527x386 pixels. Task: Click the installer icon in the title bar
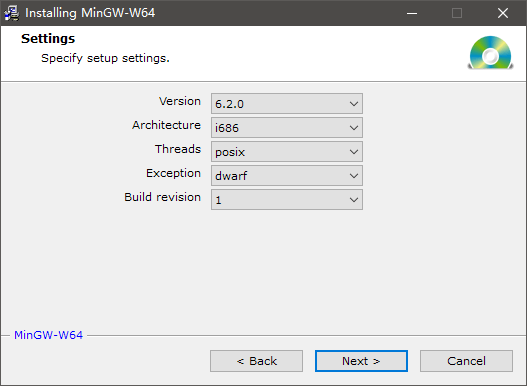coord(12,13)
